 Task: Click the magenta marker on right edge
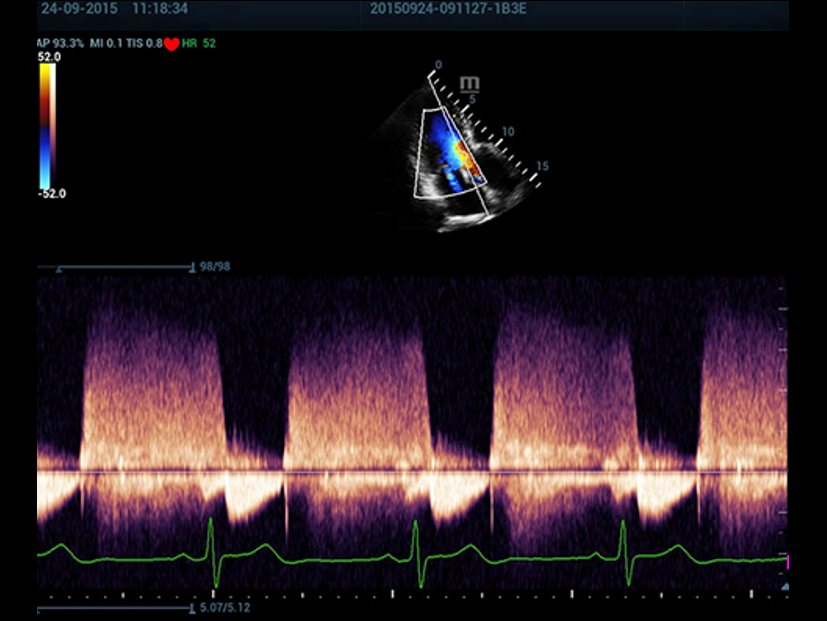(786, 561)
